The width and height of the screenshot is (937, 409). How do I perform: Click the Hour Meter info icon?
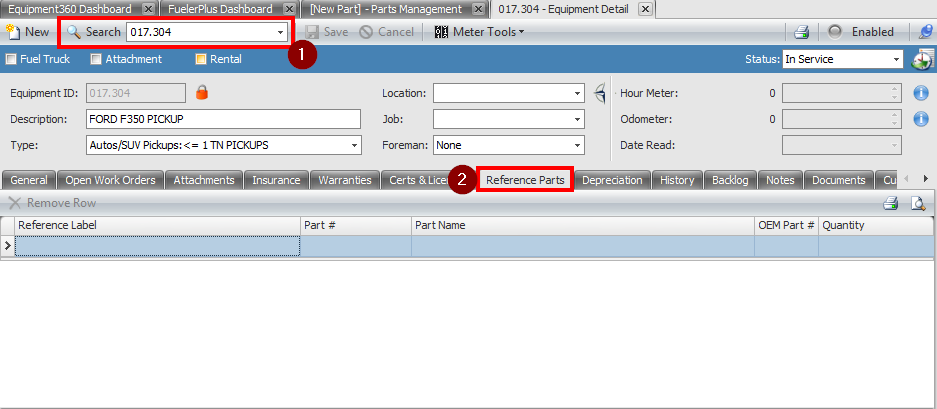[922, 94]
